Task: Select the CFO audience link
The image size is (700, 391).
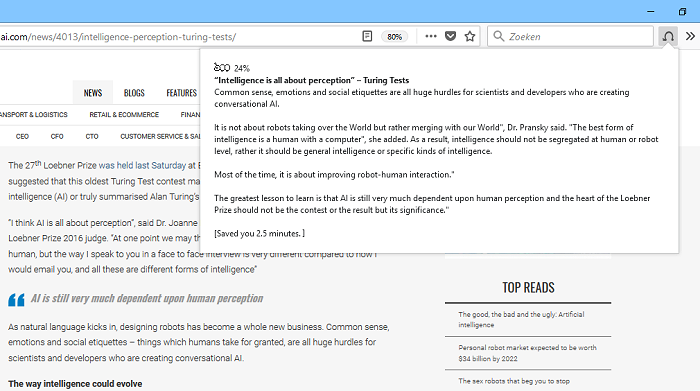Action: click(57, 136)
